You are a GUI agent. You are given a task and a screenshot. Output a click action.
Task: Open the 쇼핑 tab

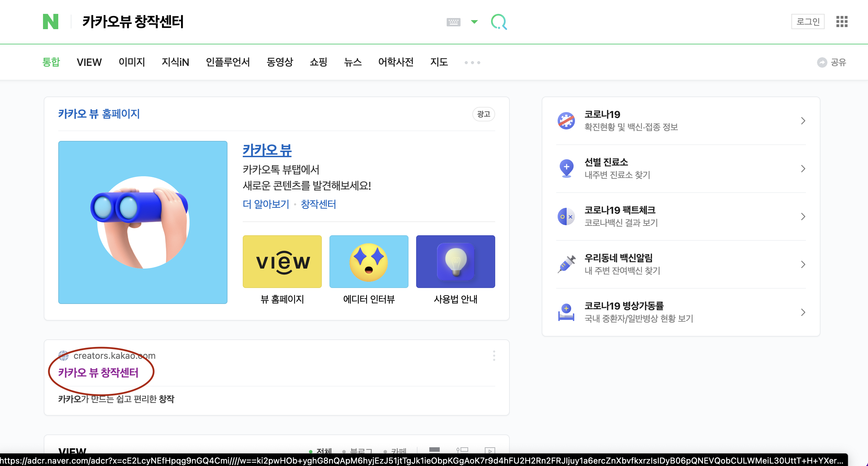pyautogui.click(x=318, y=62)
